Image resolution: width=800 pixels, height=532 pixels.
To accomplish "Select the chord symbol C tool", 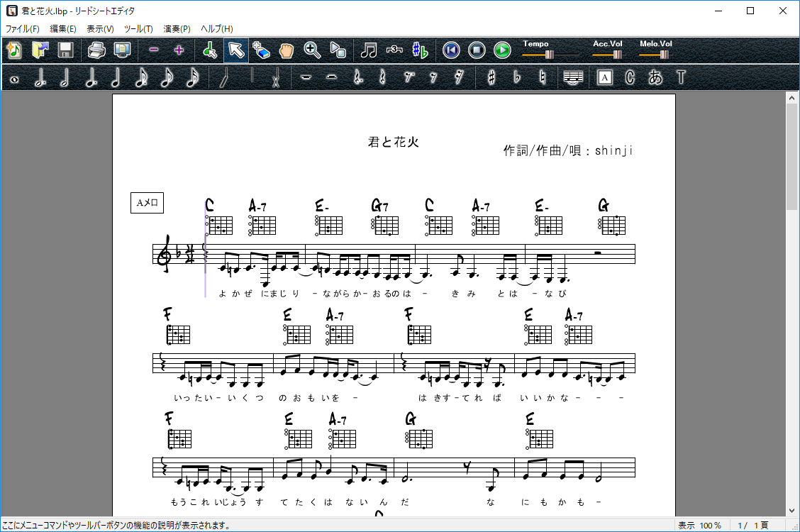I will click(630, 78).
